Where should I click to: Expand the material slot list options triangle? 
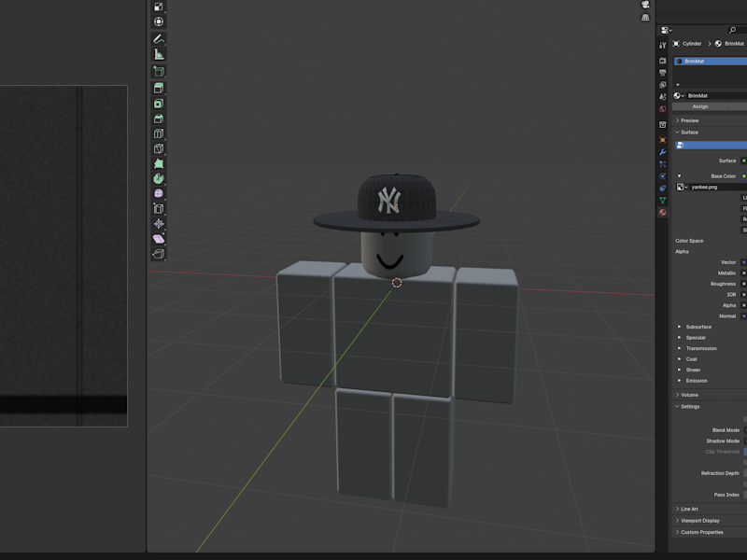(678, 85)
